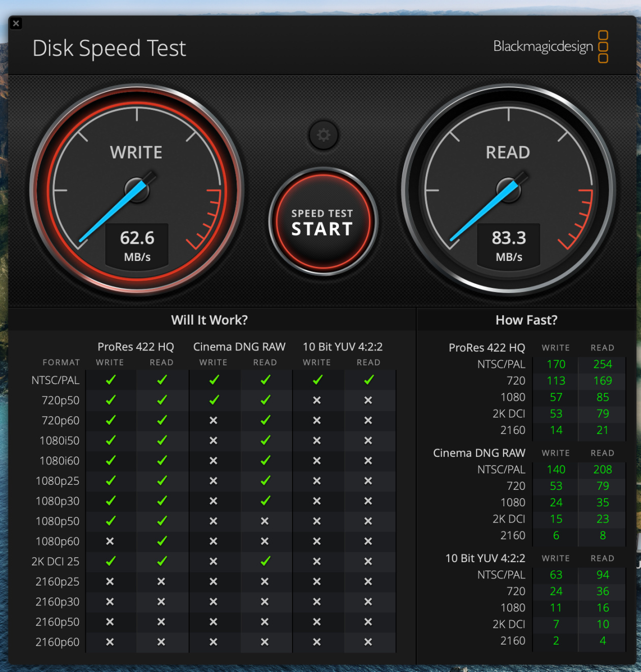This screenshot has height=672, width=641.
Task: Click the 1080p25 10 Bit YUV write cross
Action: [317, 481]
